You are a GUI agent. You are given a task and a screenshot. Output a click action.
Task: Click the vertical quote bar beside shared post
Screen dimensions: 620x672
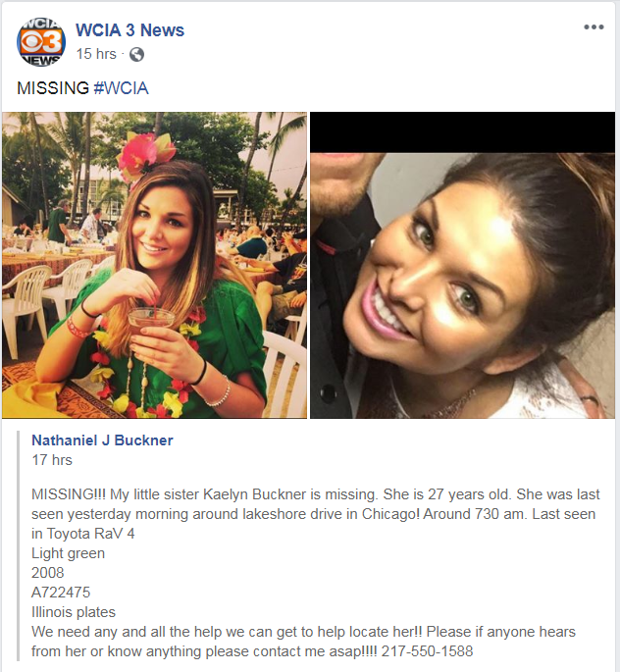pos(18,546)
